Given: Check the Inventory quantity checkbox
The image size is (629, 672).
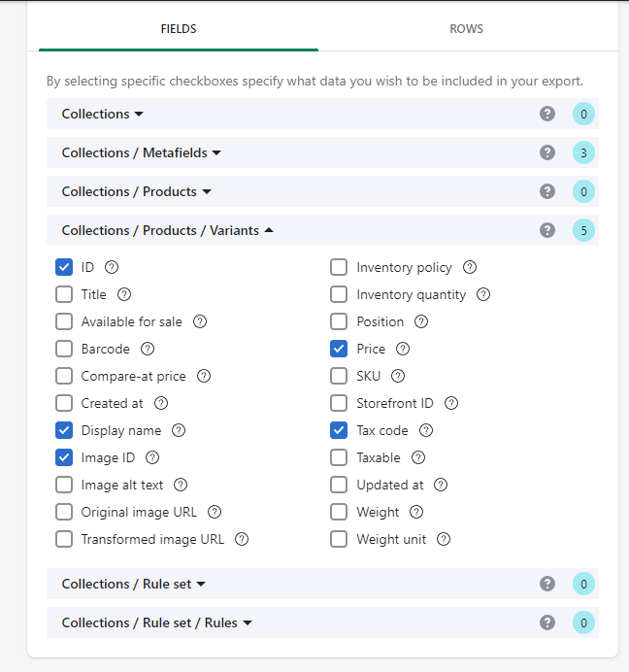Looking at the screenshot, I should coord(339,294).
